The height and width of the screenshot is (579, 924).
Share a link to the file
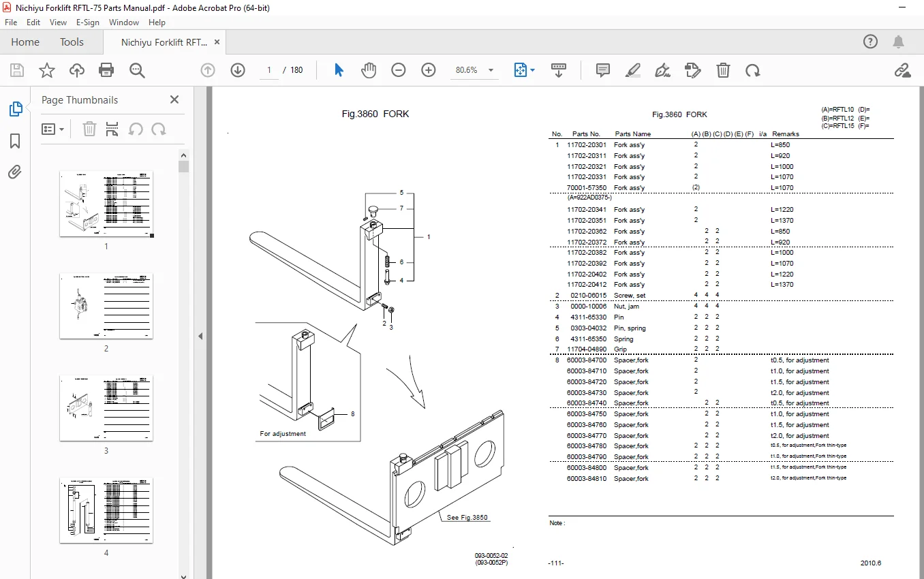(x=903, y=70)
